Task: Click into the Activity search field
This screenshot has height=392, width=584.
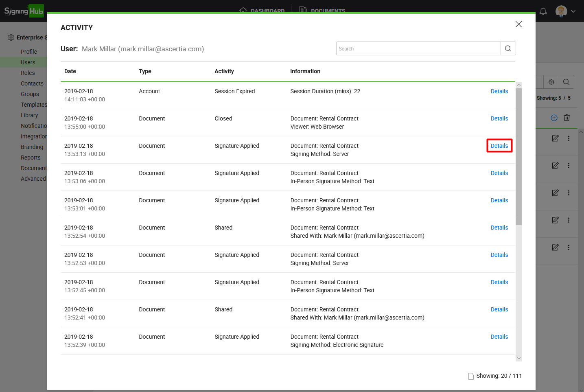Action: point(418,48)
